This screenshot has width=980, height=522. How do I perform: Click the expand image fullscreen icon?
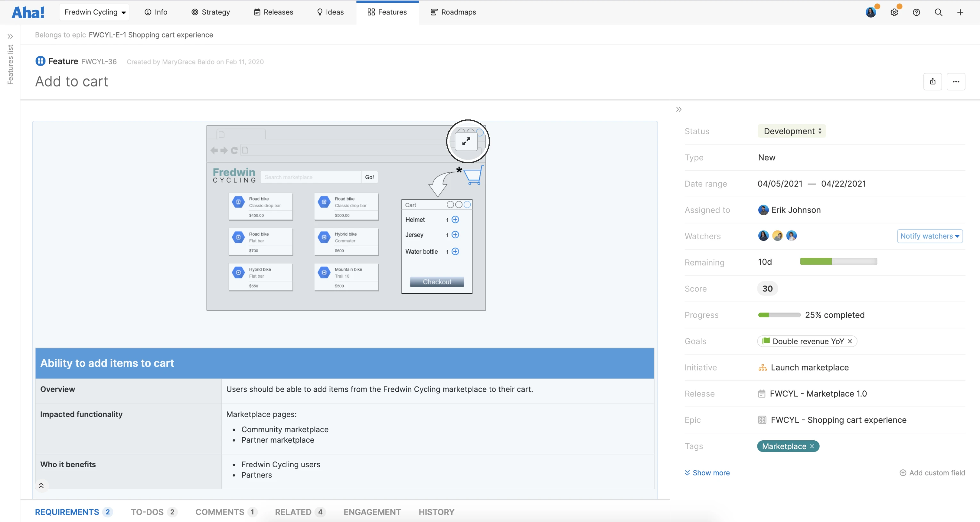click(466, 142)
